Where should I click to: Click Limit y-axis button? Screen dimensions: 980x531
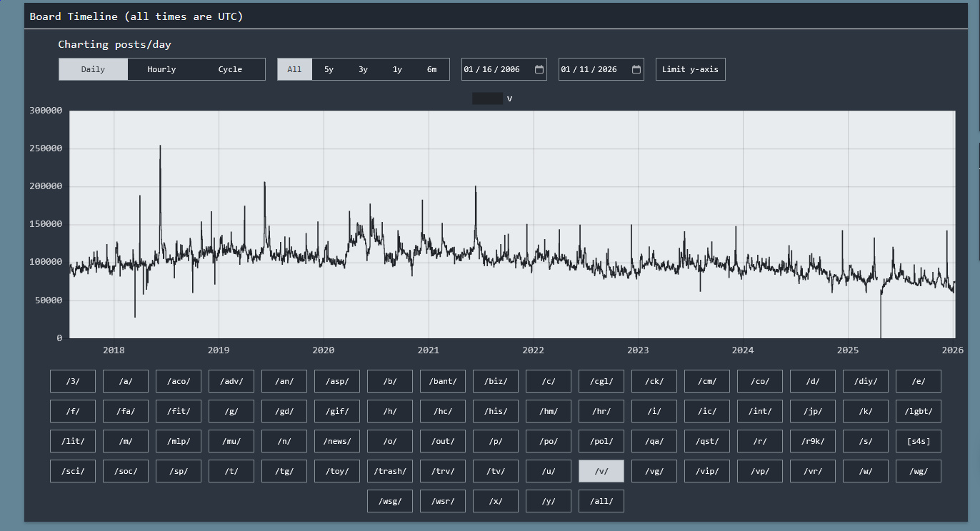[x=690, y=69]
